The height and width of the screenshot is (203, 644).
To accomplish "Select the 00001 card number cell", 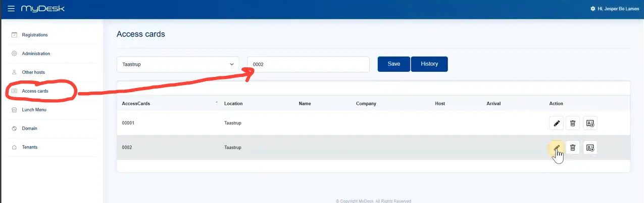I will (x=128, y=123).
